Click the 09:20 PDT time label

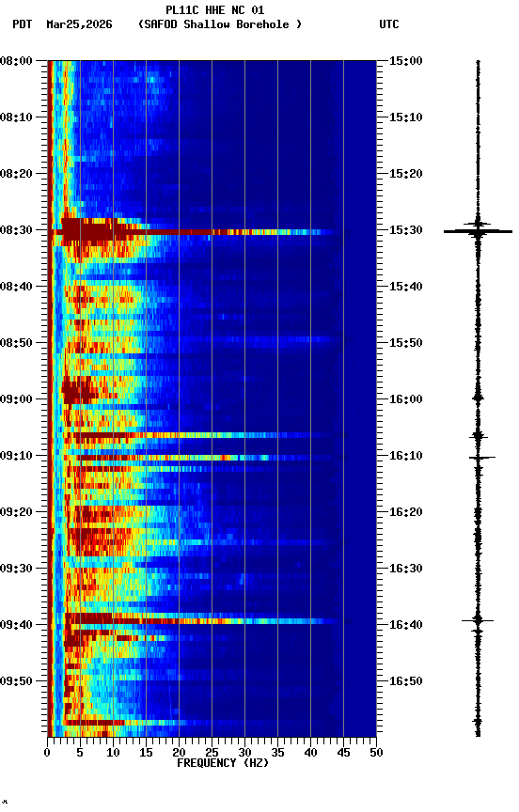pos(16,512)
